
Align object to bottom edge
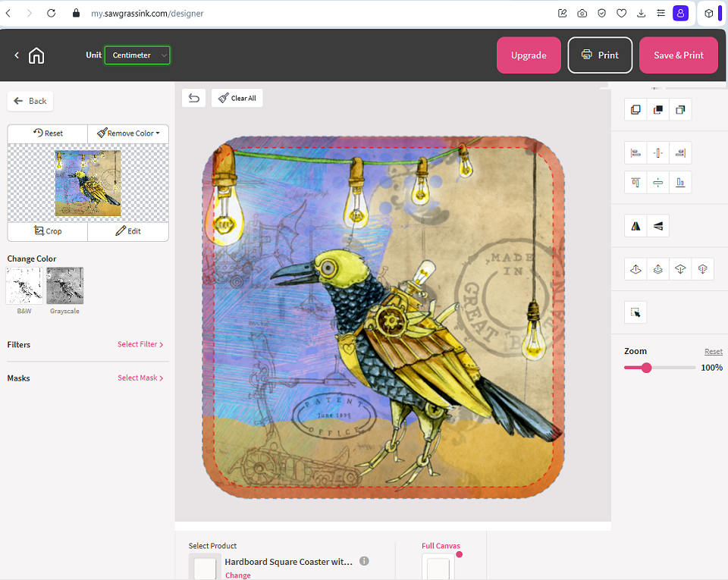[x=680, y=183]
